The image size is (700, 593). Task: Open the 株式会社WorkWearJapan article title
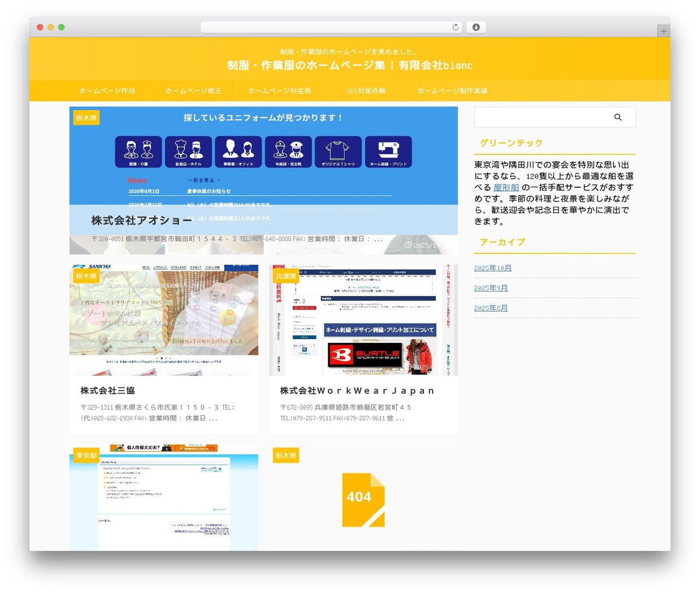coord(357,391)
